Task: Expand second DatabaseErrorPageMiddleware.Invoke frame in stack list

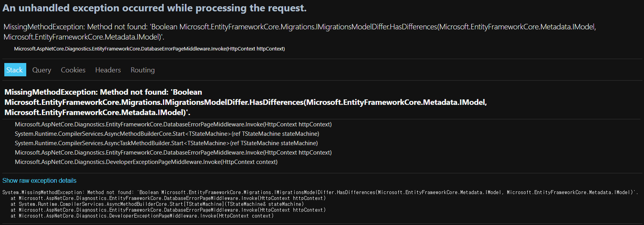Action: pyautogui.click(x=173, y=153)
